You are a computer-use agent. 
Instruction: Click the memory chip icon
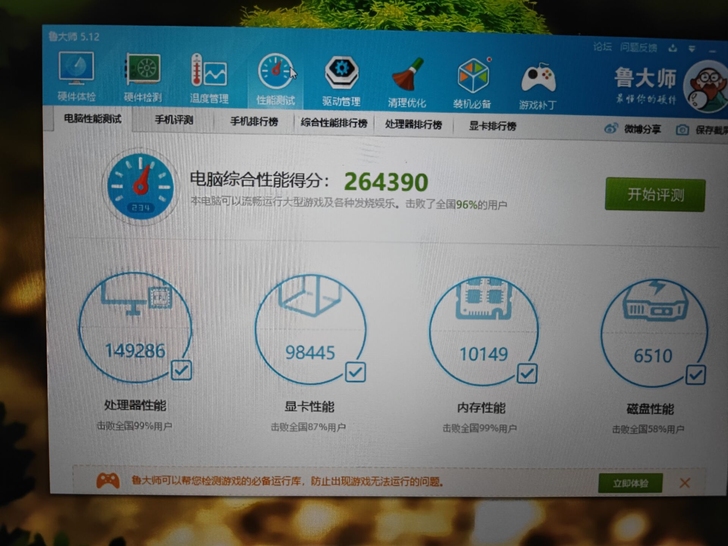point(484,299)
